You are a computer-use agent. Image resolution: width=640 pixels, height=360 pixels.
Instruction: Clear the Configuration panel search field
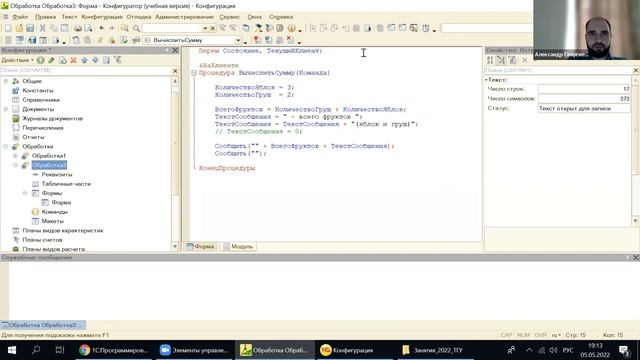(x=175, y=71)
